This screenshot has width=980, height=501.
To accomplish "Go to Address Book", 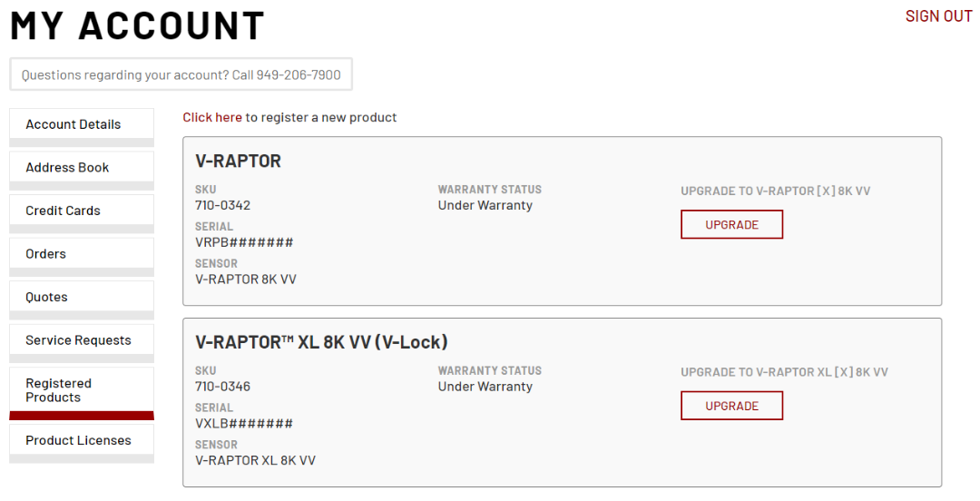I will (x=82, y=168).
